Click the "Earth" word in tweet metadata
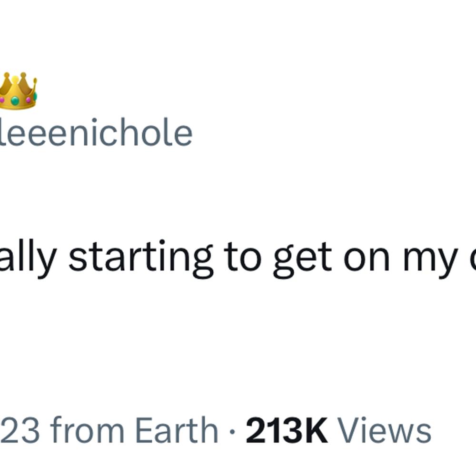Viewport: 476px width, 476px height. click(176, 430)
